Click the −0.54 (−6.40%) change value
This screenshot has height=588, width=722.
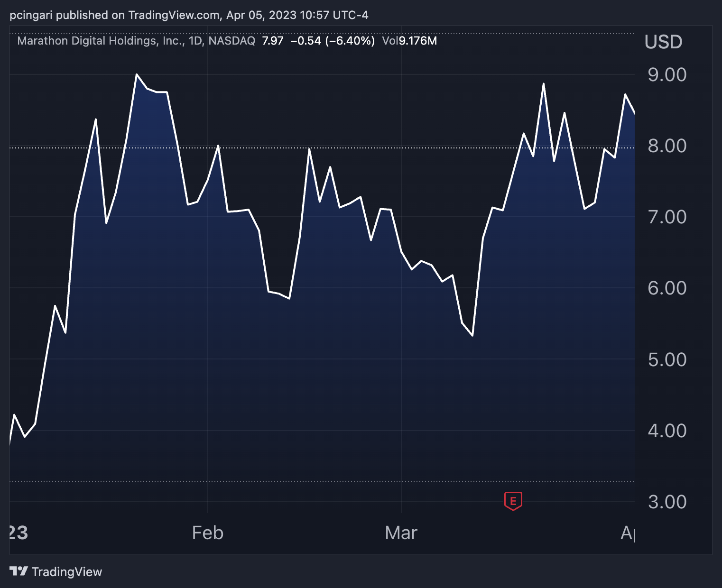point(333,41)
